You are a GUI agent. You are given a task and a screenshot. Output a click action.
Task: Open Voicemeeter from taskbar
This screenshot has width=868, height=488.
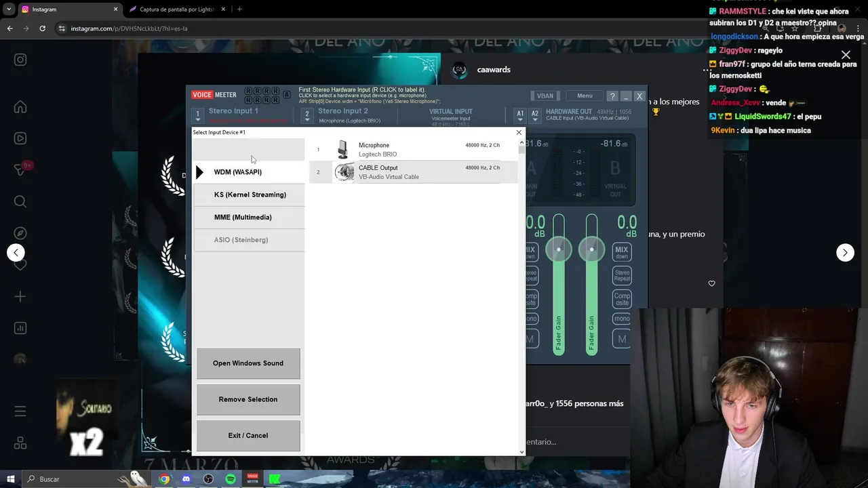tap(252, 479)
